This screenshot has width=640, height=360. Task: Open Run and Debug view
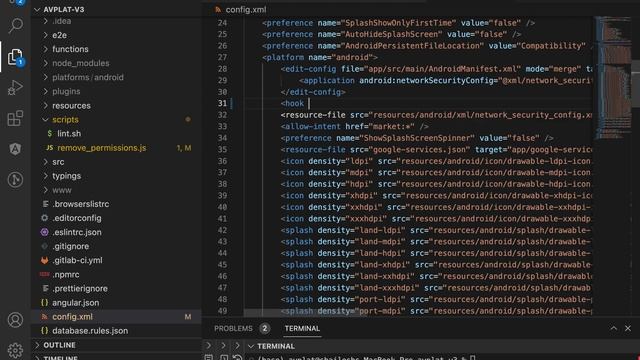point(16,87)
